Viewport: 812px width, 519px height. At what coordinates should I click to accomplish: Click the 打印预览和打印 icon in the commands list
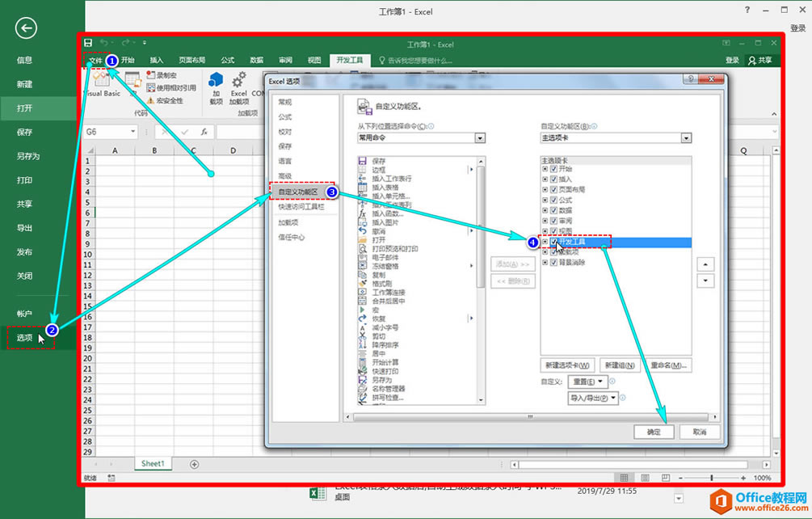click(363, 249)
